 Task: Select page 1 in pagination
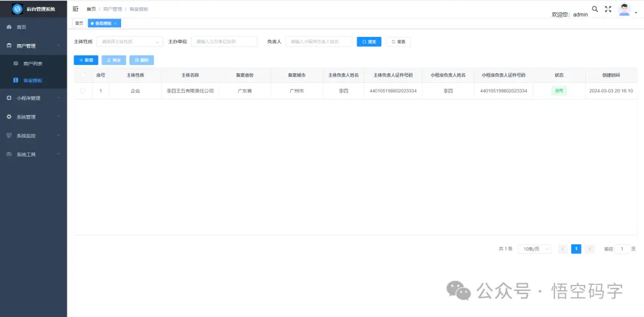576,249
